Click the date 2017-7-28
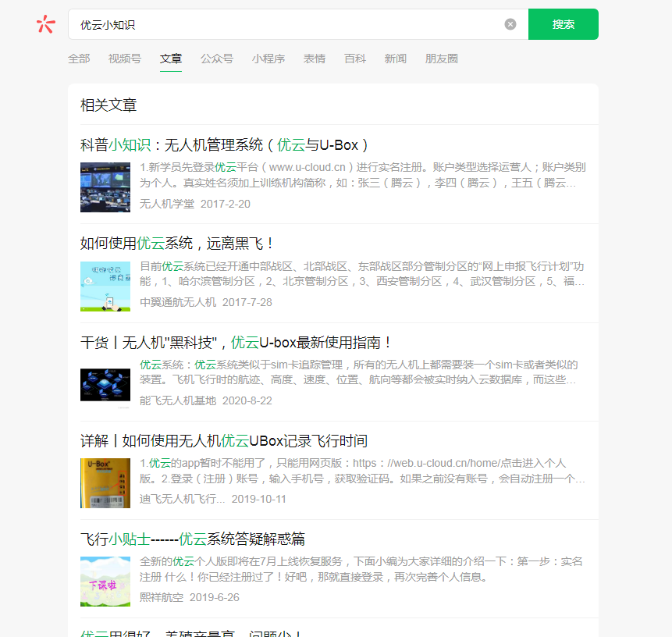The width and height of the screenshot is (672, 637). [x=247, y=302]
